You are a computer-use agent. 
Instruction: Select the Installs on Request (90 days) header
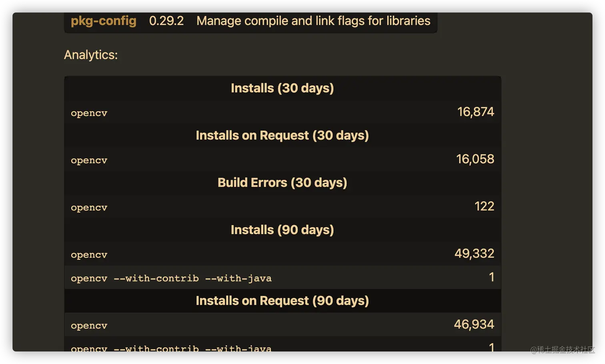[282, 301]
